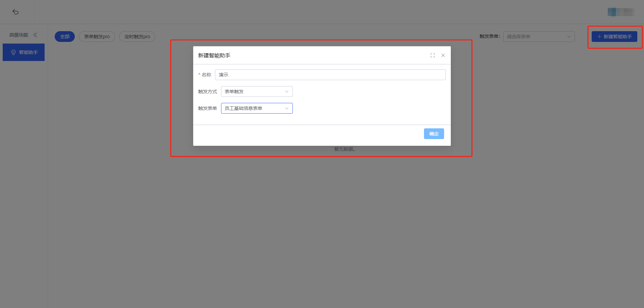The width and height of the screenshot is (644, 308).
Task: Click the 暂无数据 empty state text
Action: click(344, 149)
